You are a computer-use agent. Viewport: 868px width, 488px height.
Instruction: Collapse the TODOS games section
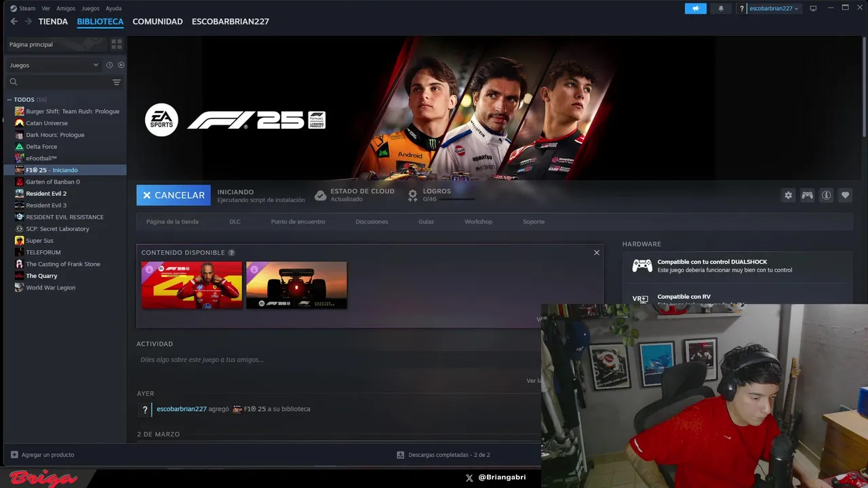[x=9, y=100]
